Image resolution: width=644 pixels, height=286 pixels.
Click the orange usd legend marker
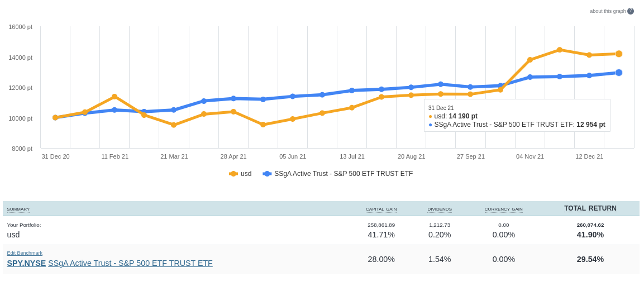pos(233,174)
